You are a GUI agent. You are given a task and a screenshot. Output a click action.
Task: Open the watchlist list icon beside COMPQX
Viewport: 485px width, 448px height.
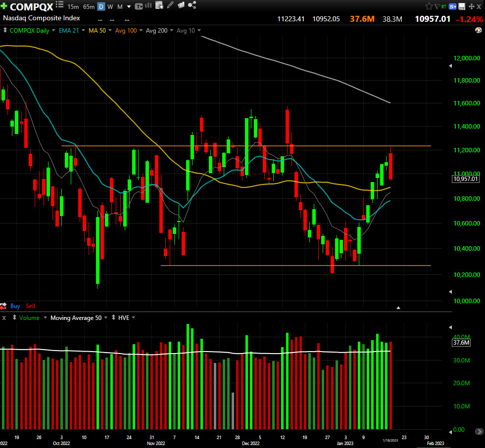pyautogui.click(x=60, y=4)
